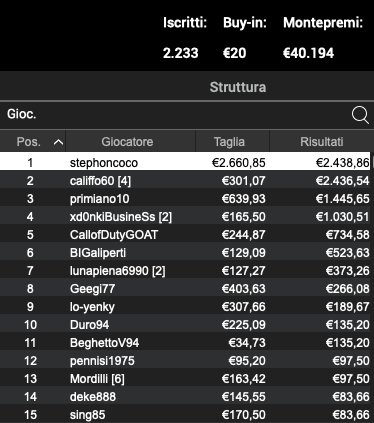This screenshot has width=374, height=423.
Task: Choose the BeghettoV94 row
Action: pyautogui.click(x=185, y=343)
